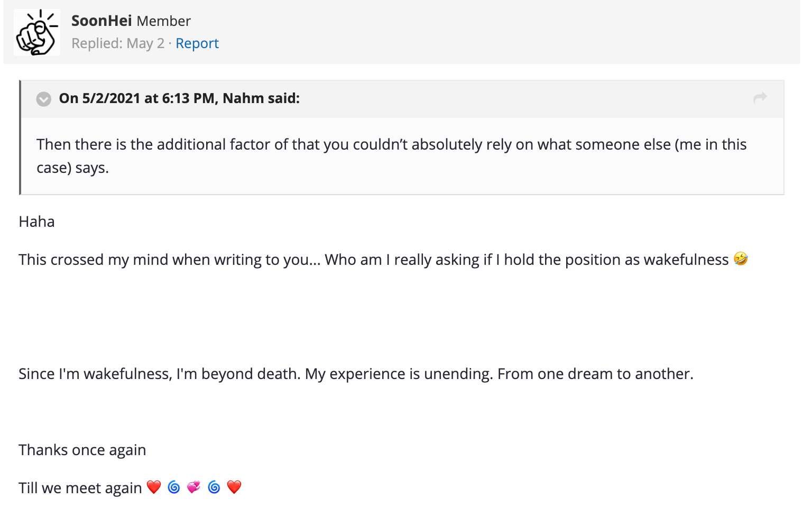Click the Report link
This screenshot has width=812, height=517.
click(x=197, y=43)
